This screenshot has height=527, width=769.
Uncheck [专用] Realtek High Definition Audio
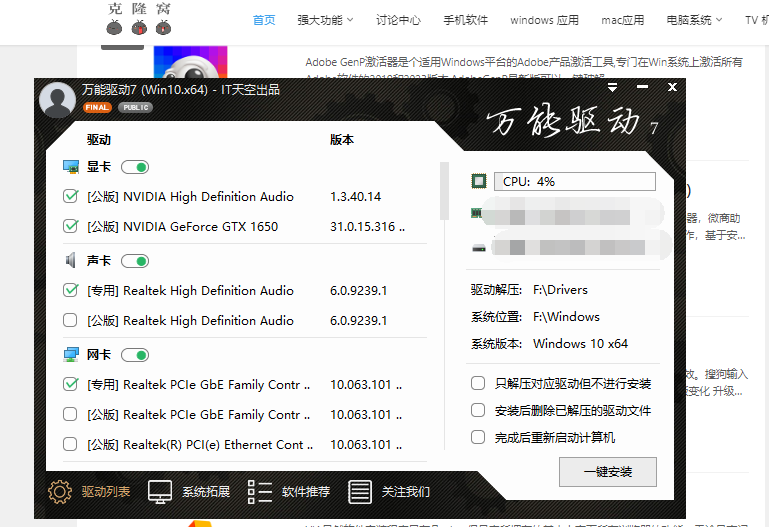point(71,290)
